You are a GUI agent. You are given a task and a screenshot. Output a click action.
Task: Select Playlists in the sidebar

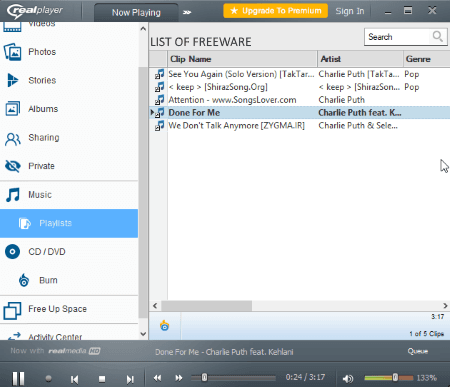[x=69, y=223]
